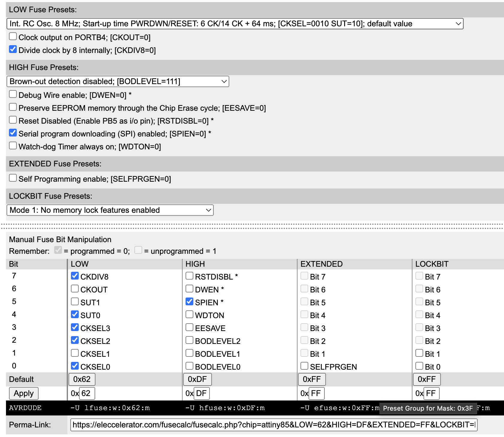The height and width of the screenshot is (437, 504).
Task: Check CKOUT bit in LOW column
Action: click(75, 289)
